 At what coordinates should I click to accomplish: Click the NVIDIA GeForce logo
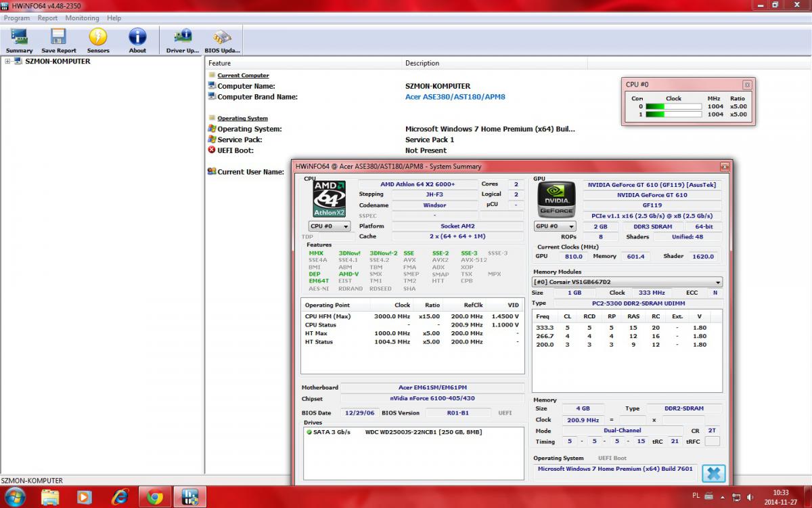coord(556,199)
